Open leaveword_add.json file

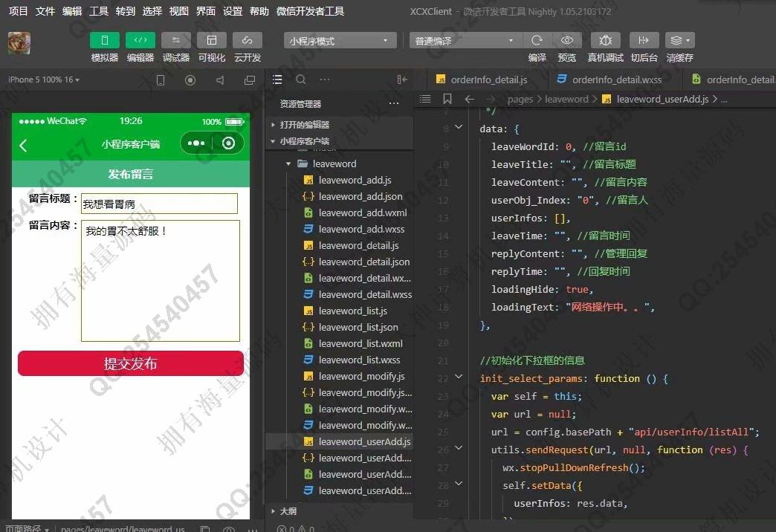click(x=360, y=196)
